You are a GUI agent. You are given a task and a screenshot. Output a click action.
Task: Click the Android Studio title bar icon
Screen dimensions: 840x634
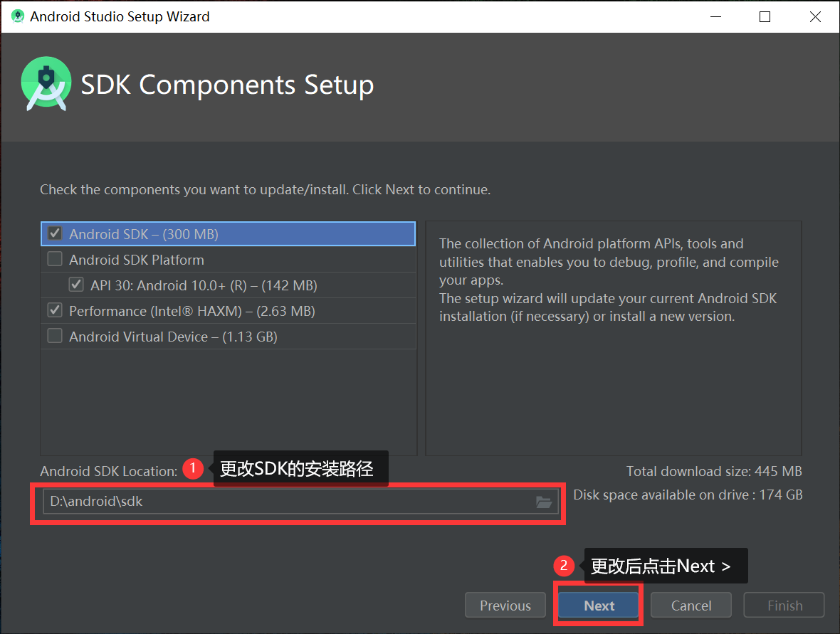click(18, 16)
